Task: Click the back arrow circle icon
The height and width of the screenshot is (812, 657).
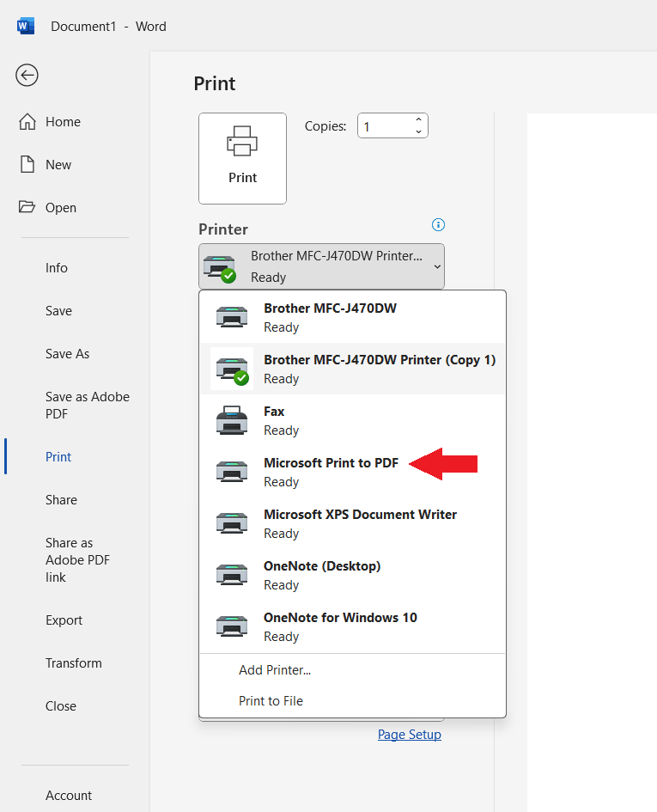Action: pos(27,75)
